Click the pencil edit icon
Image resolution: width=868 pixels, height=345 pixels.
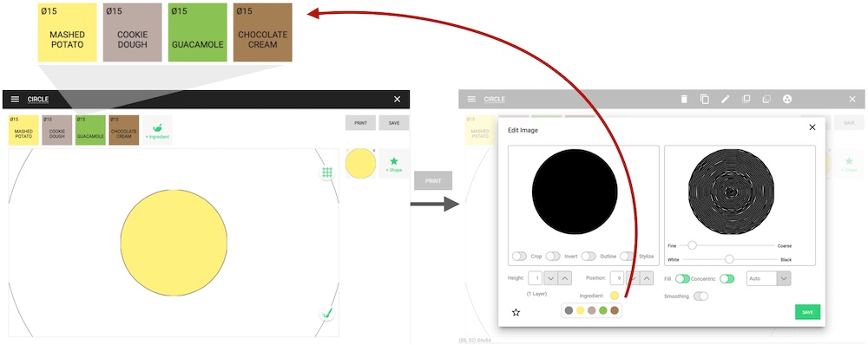(x=725, y=99)
